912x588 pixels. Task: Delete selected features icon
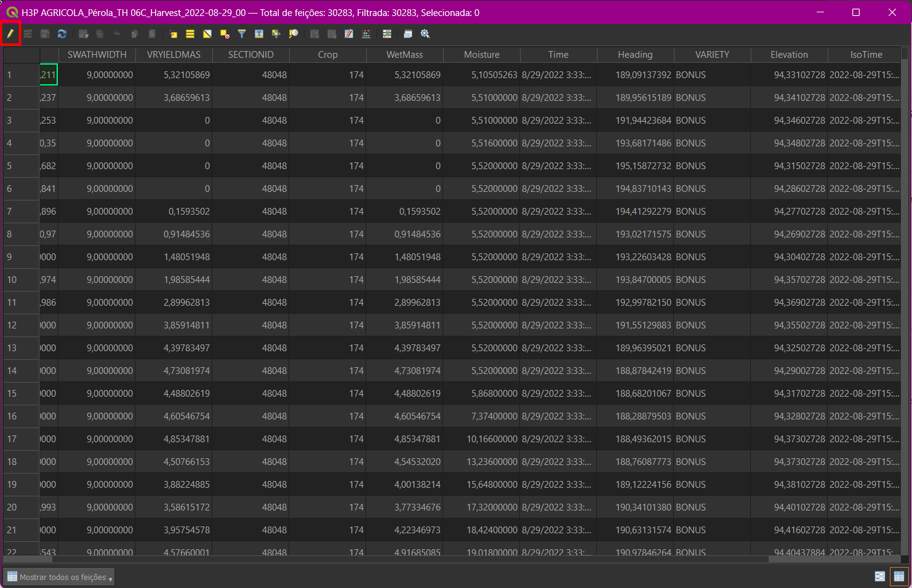(x=100, y=34)
